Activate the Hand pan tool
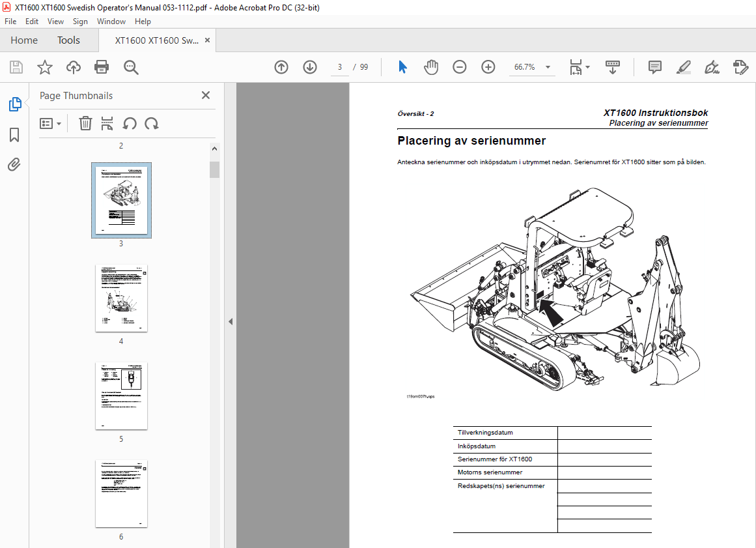Image resolution: width=756 pixels, height=548 pixels. point(431,67)
